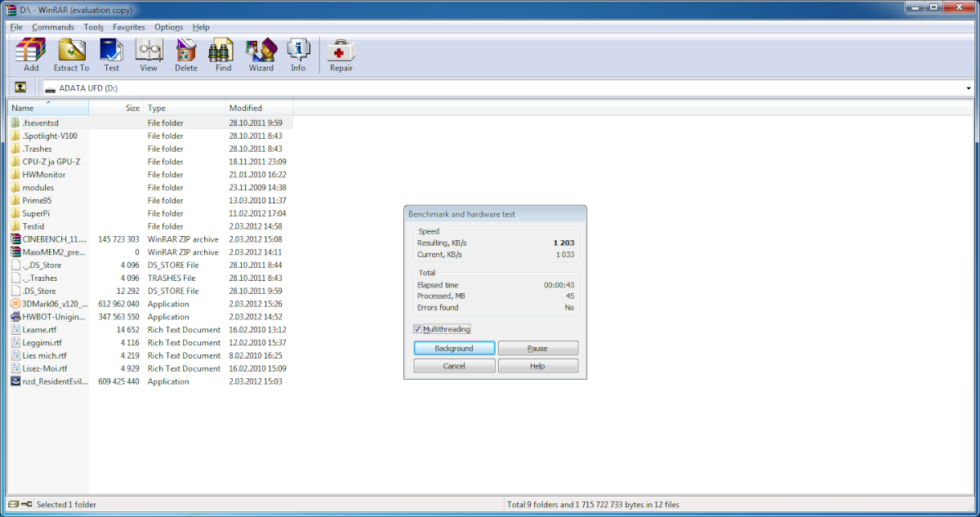Select the MaxxMEM2 ZIP archive icon
Screen dimensions: 980x517
point(16,252)
